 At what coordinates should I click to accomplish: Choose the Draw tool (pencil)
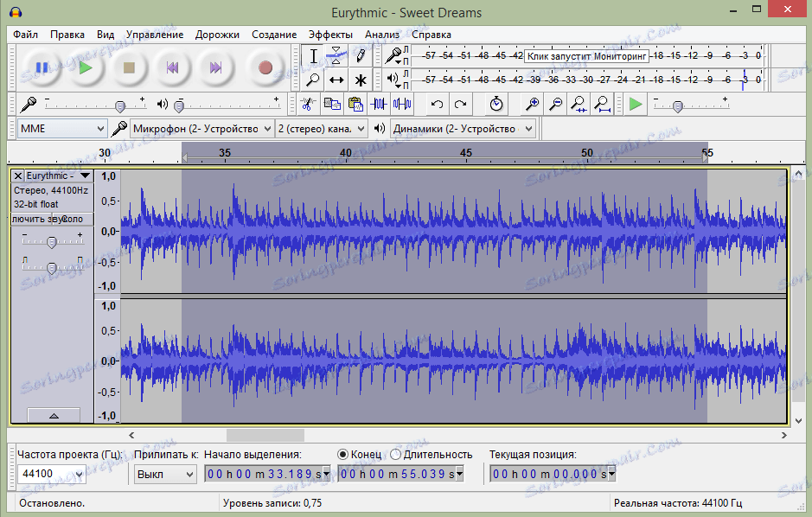click(359, 54)
